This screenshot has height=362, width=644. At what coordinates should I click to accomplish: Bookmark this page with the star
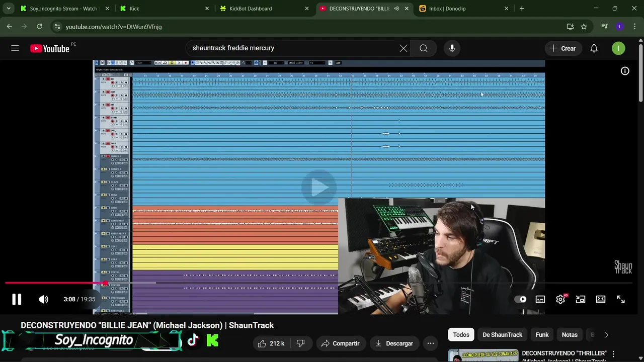click(584, 27)
